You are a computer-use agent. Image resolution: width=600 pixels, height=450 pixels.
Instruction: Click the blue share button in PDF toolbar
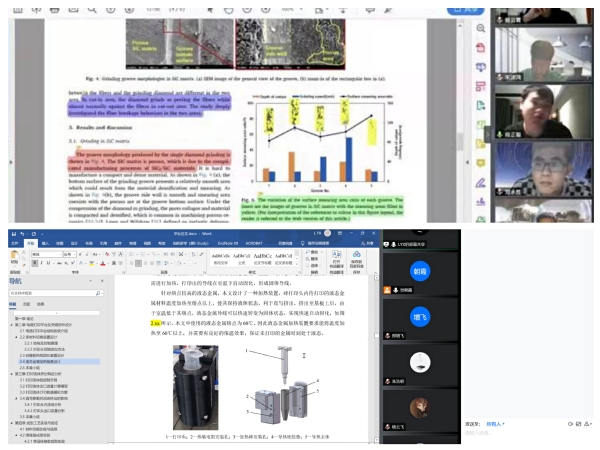(x=466, y=10)
